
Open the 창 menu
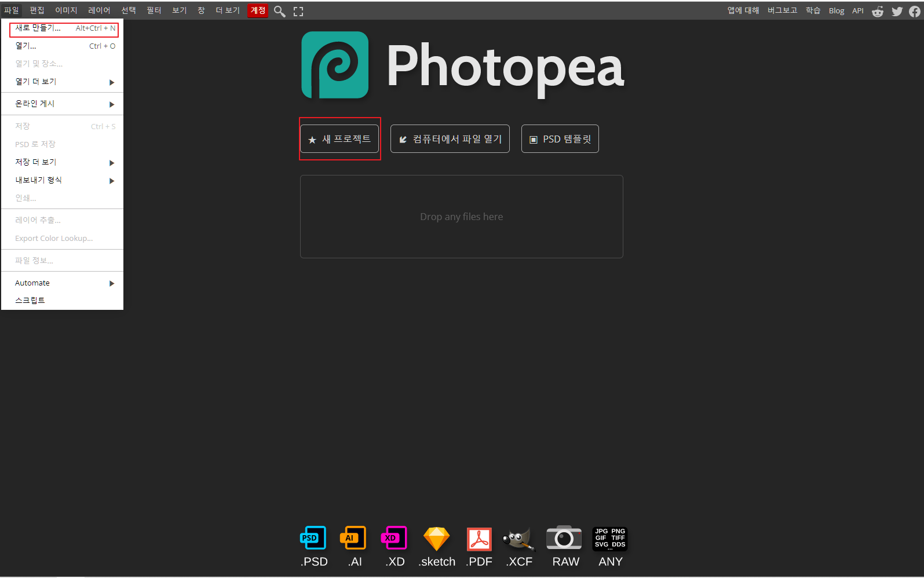[201, 10]
